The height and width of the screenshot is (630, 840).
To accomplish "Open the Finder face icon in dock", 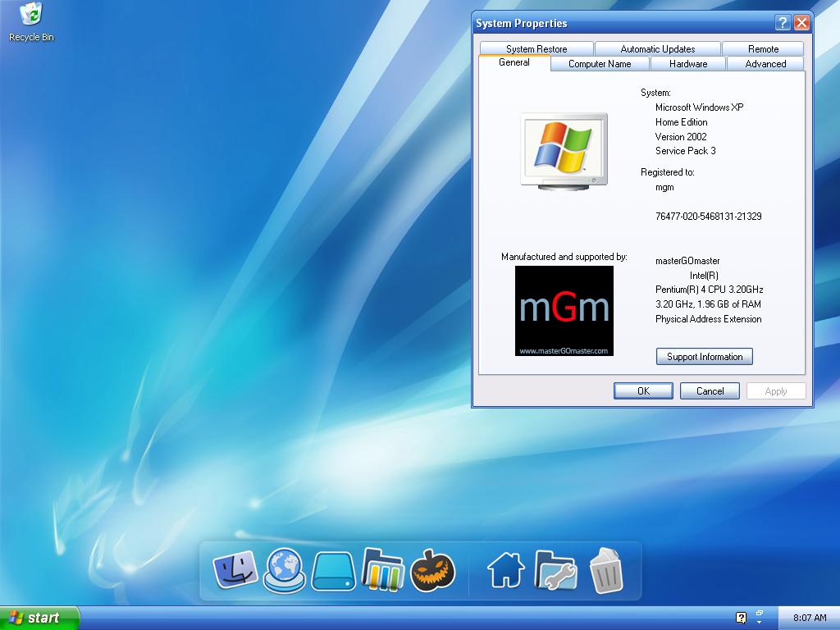I will 235,569.
